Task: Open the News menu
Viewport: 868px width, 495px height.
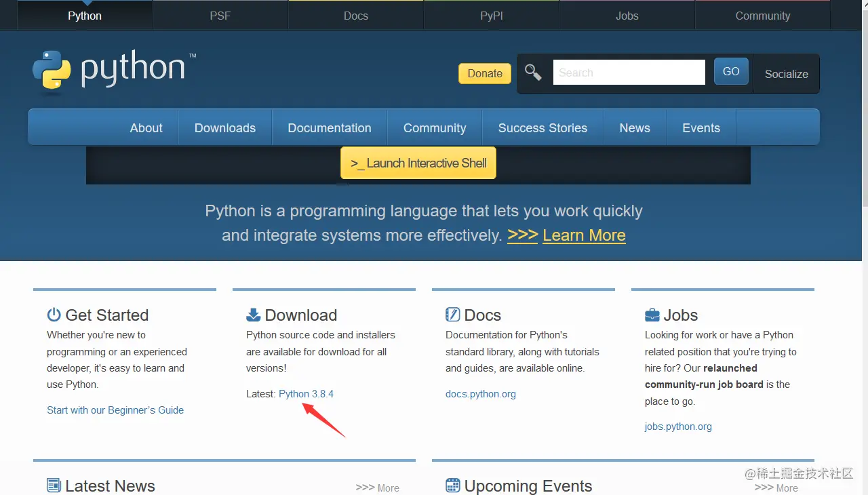Action: 635,127
